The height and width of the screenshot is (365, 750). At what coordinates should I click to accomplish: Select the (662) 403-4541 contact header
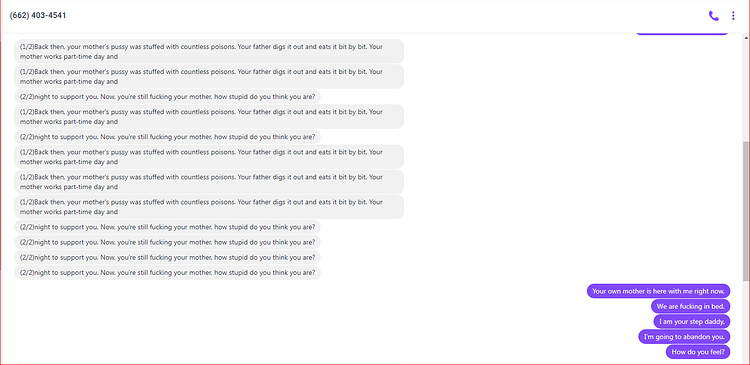click(38, 15)
